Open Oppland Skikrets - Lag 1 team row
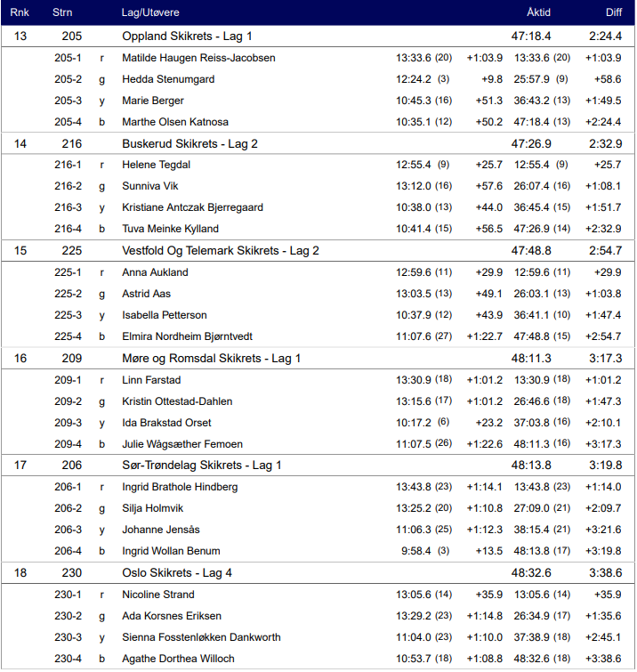The height and width of the screenshot is (672, 637). [x=187, y=36]
